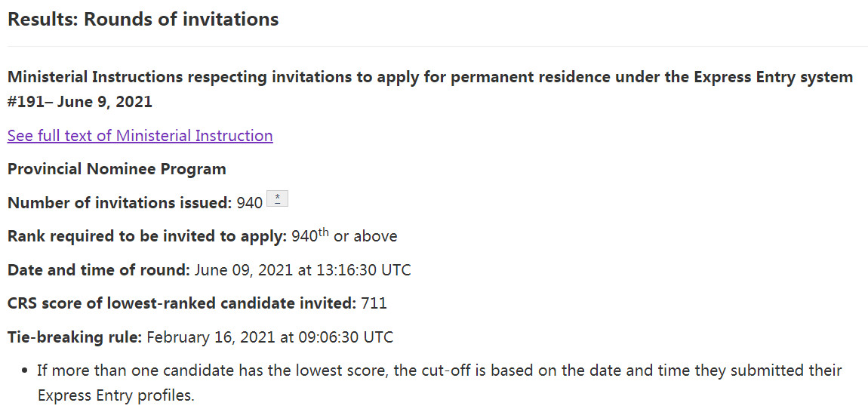Open the full text of Ministerial Instruction link
This screenshot has width=868, height=415.
click(140, 136)
